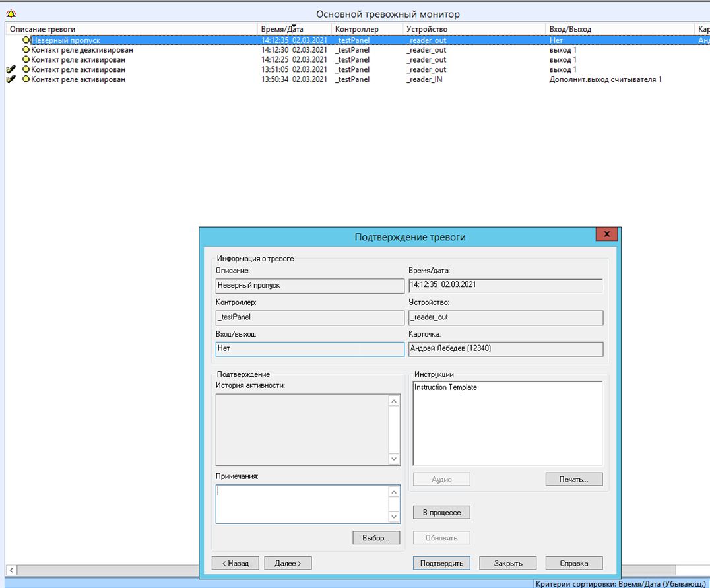
Task: Go to next alarm with Далее button
Action: coord(288,563)
